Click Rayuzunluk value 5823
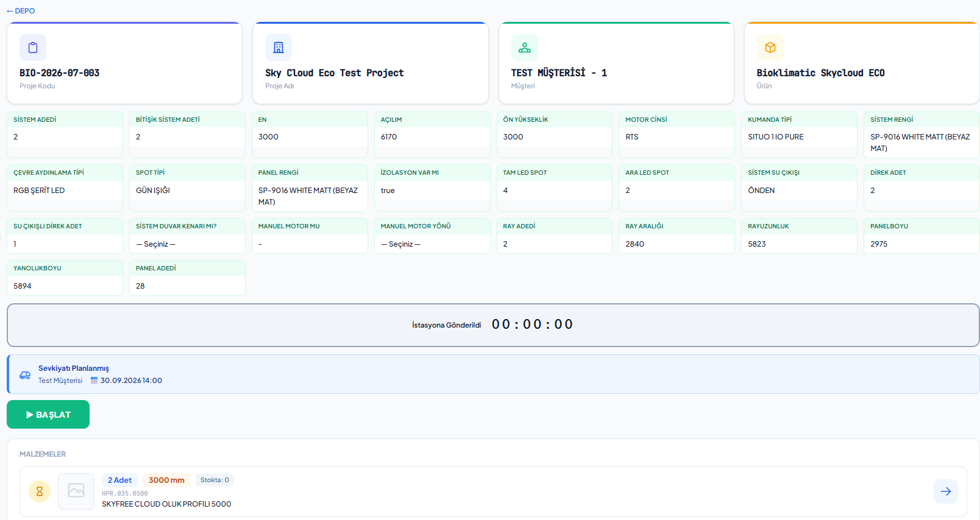 point(757,244)
